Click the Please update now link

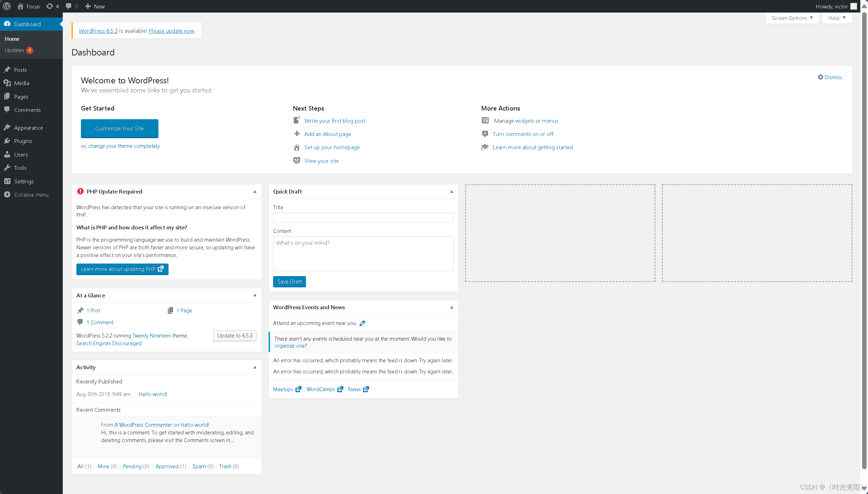point(171,31)
